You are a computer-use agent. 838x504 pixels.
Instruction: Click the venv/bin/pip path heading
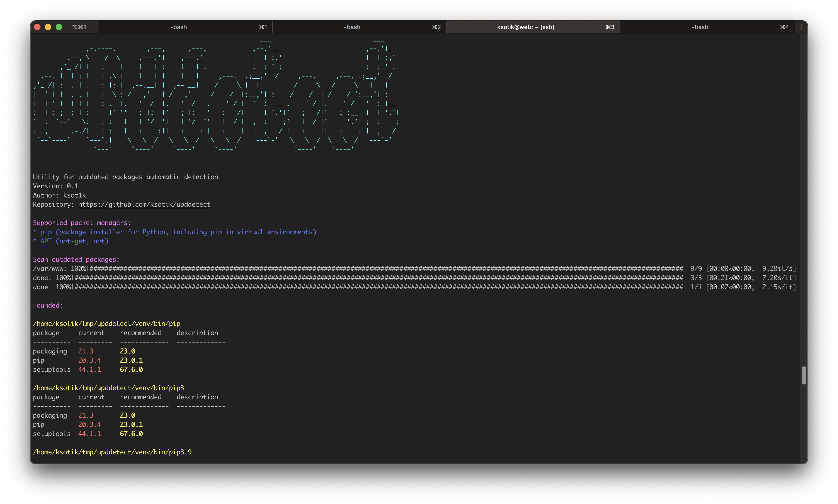tap(106, 324)
